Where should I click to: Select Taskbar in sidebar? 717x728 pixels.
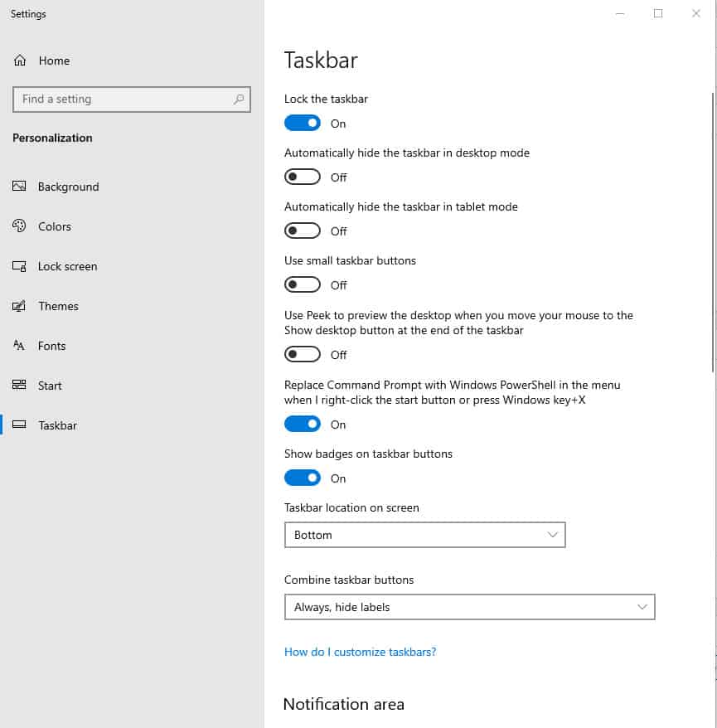point(57,425)
